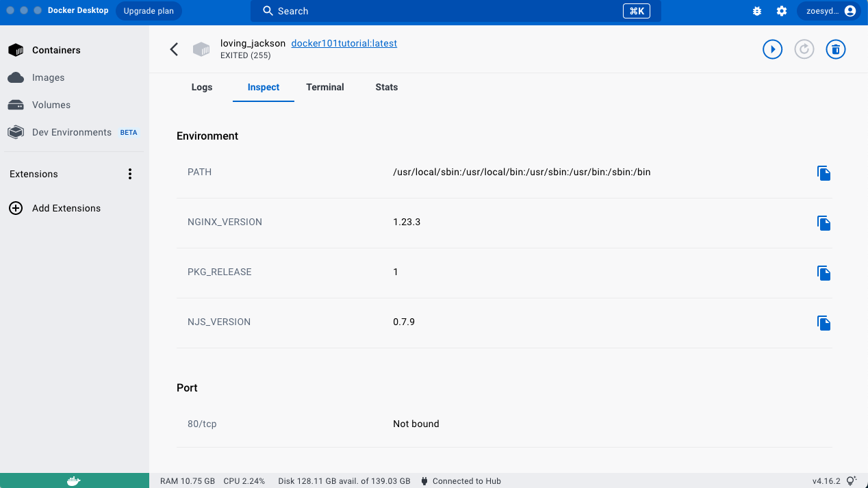This screenshot has width=868, height=488.
Task: Click the CPU 2.24% indicator
Action: tap(244, 481)
